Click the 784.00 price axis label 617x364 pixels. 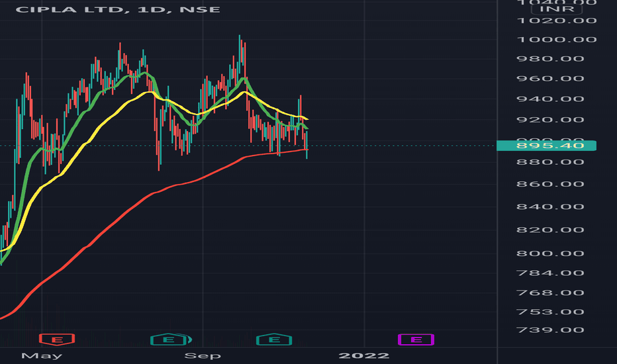tap(551, 273)
